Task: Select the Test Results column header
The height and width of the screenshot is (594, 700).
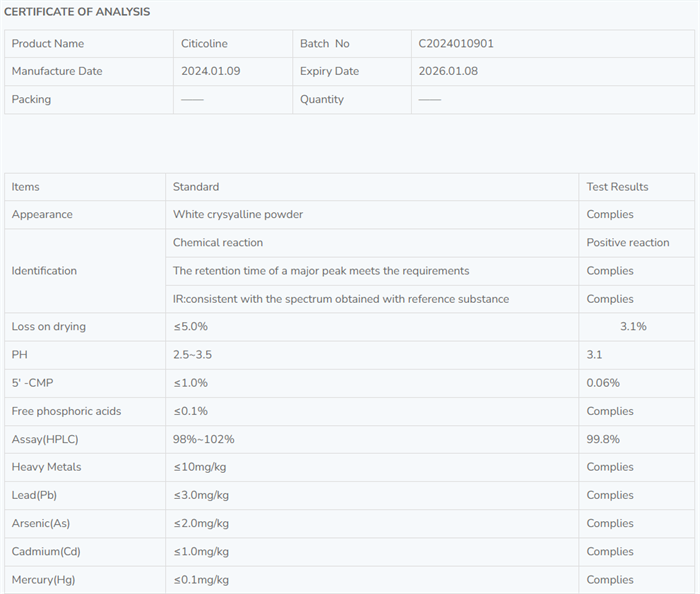Action: pos(617,187)
